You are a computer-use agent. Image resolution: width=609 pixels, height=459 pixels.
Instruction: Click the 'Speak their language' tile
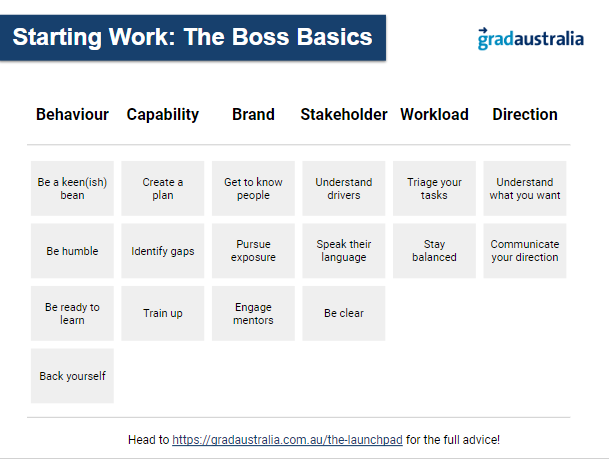(344, 251)
